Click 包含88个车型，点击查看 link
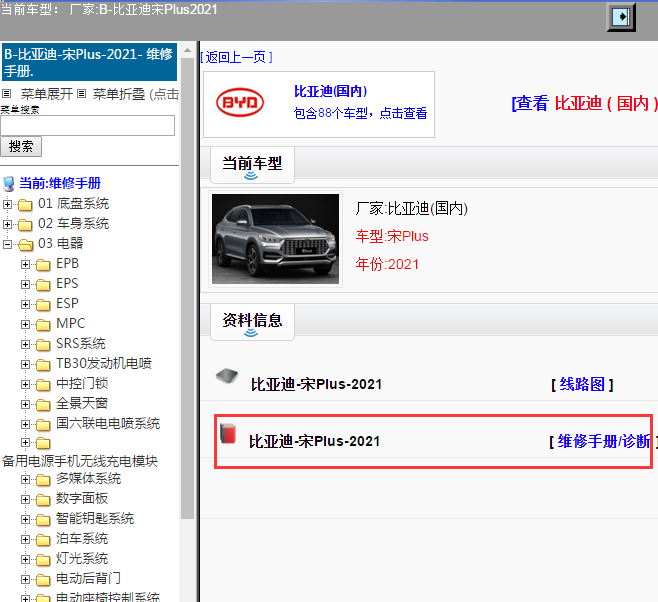The image size is (658, 602). click(x=360, y=113)
